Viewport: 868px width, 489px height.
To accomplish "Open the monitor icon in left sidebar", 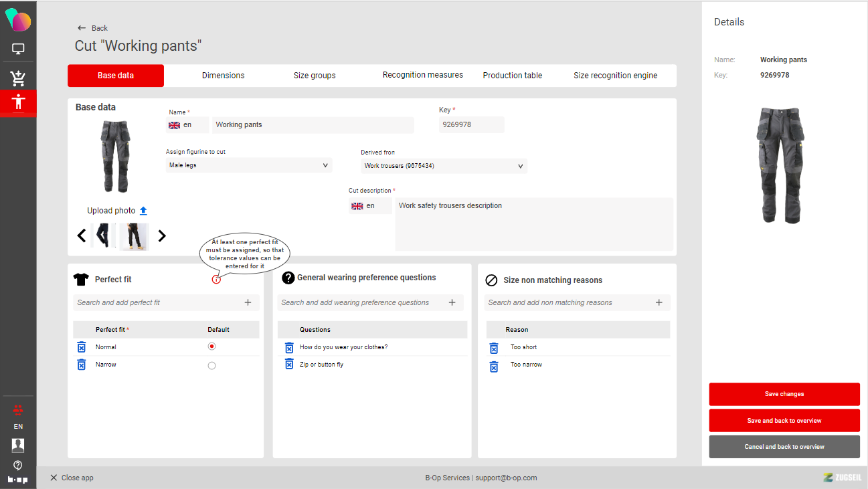I will (x=18, y=49).
